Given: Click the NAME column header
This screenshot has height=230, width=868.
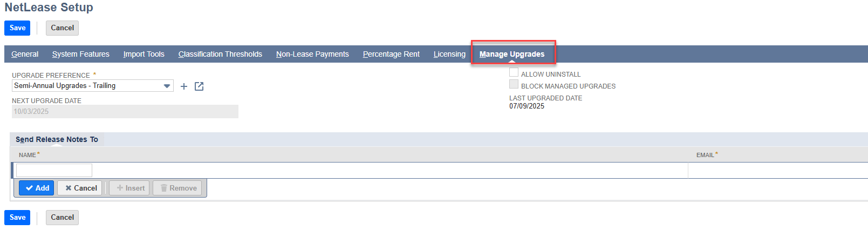Looking at the screenshot, I should coord(29,155).
